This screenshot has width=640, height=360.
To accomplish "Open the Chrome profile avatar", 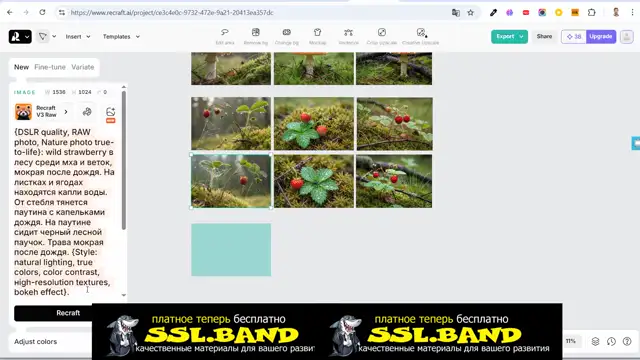I will (616, 13).
